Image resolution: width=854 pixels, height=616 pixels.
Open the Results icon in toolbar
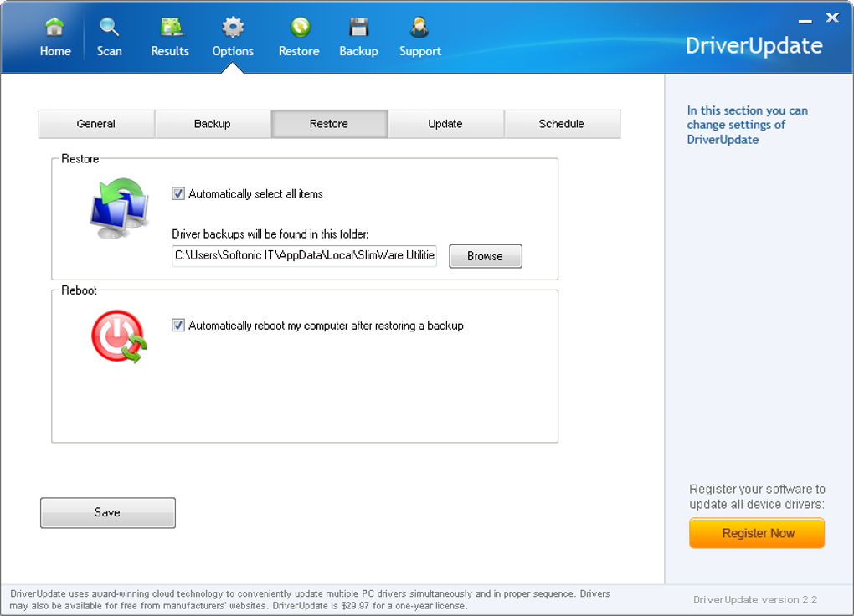[x=171, y=27]
